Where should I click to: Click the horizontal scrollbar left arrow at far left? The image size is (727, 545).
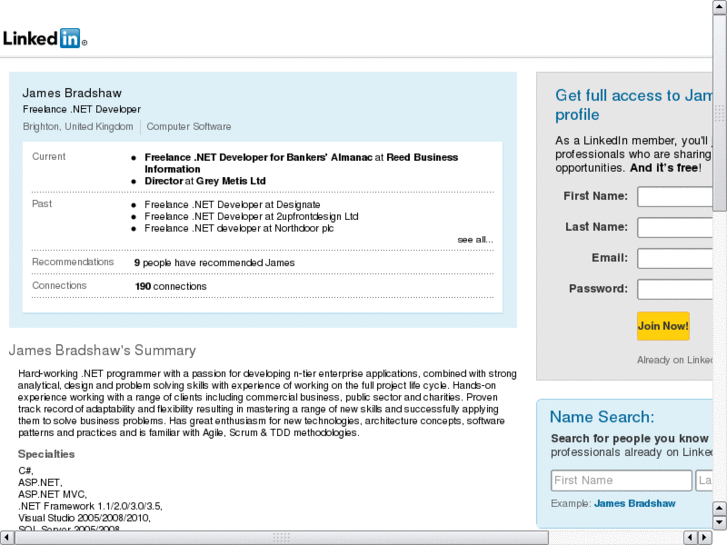click(x=7, y=538)
